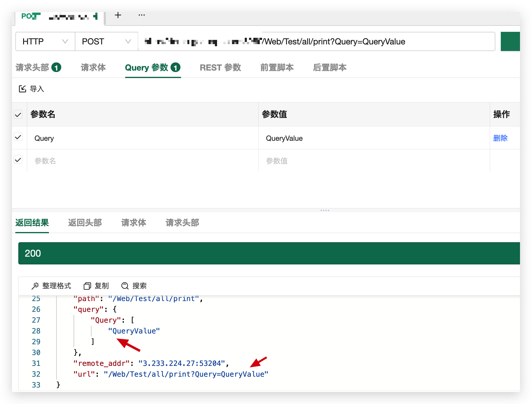532x404 pixels.
Task: Click the 删除 link for Query
Action: [x=500, y=138]
